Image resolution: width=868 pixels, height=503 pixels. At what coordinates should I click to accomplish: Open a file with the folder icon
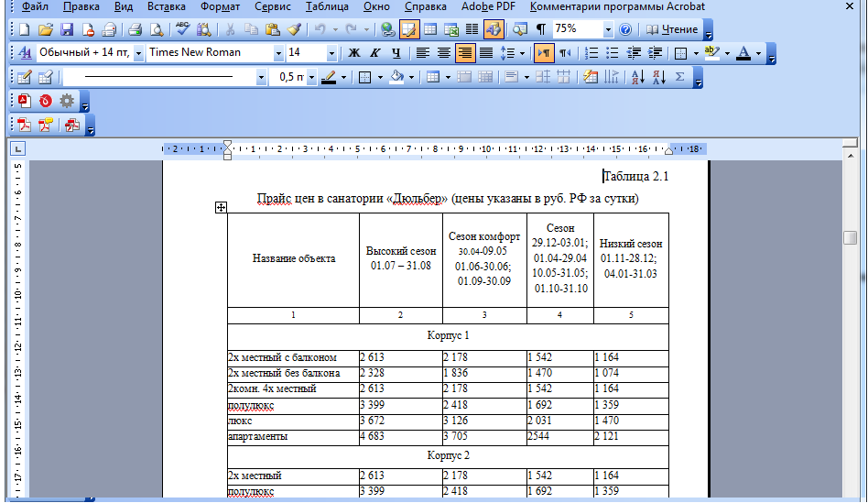pos(46,29)
